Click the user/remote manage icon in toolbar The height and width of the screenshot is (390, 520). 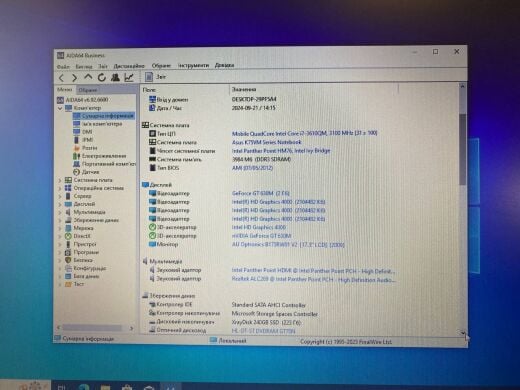point(115,78)
